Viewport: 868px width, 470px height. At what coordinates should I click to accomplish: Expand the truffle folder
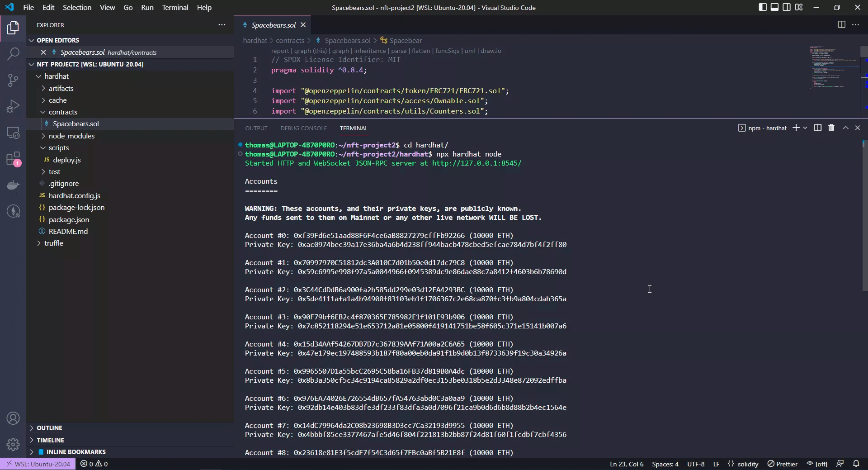pos(39,243)
